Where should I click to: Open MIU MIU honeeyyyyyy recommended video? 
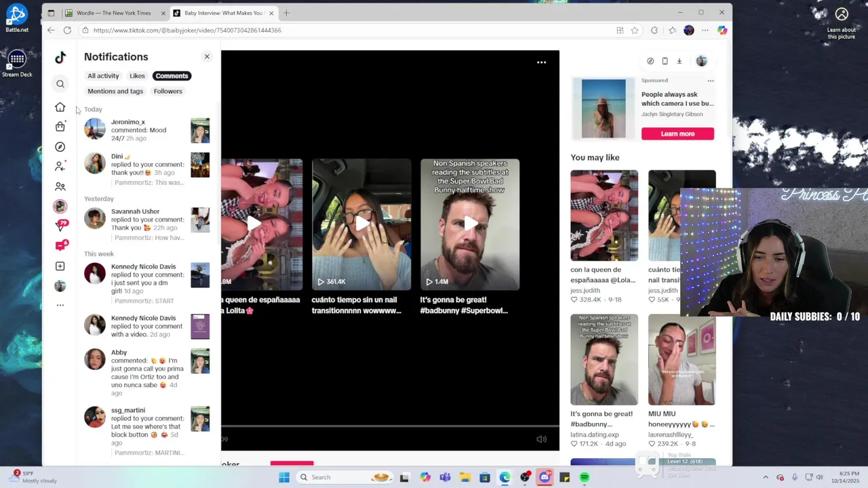coord(682,359)
